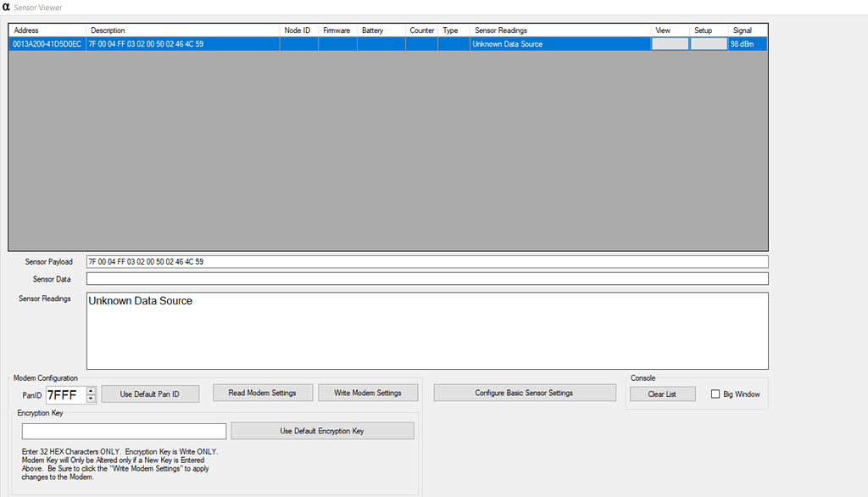Screen dimensions: 868x497
Task: Click the PanID value field
Action: 65,394
